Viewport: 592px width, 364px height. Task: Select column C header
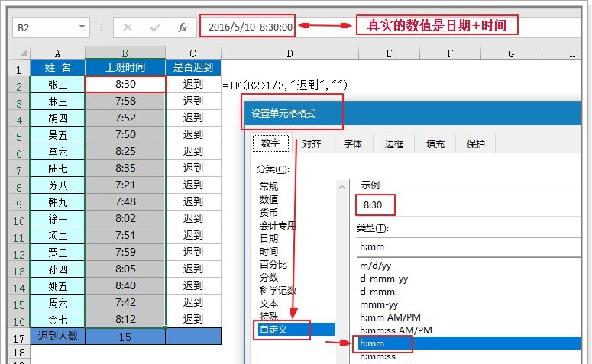193,53
